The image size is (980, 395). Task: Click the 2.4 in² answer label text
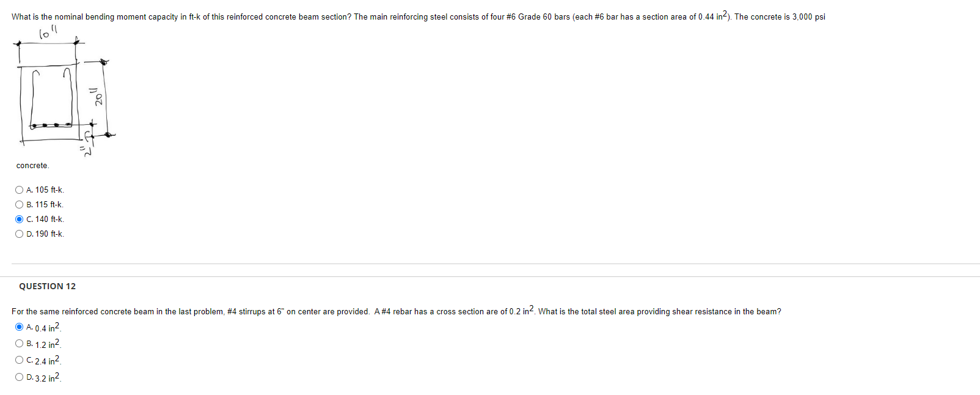click(x=44, y=361)
